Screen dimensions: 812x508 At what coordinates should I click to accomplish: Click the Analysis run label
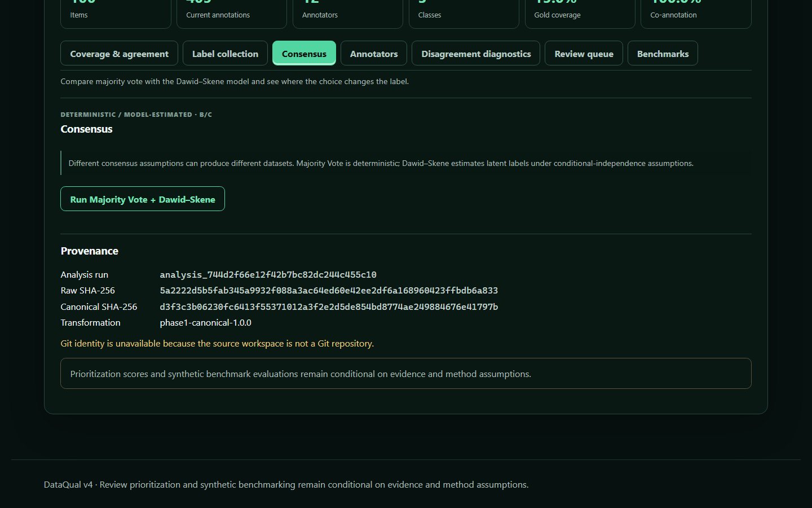pos(84,275)
